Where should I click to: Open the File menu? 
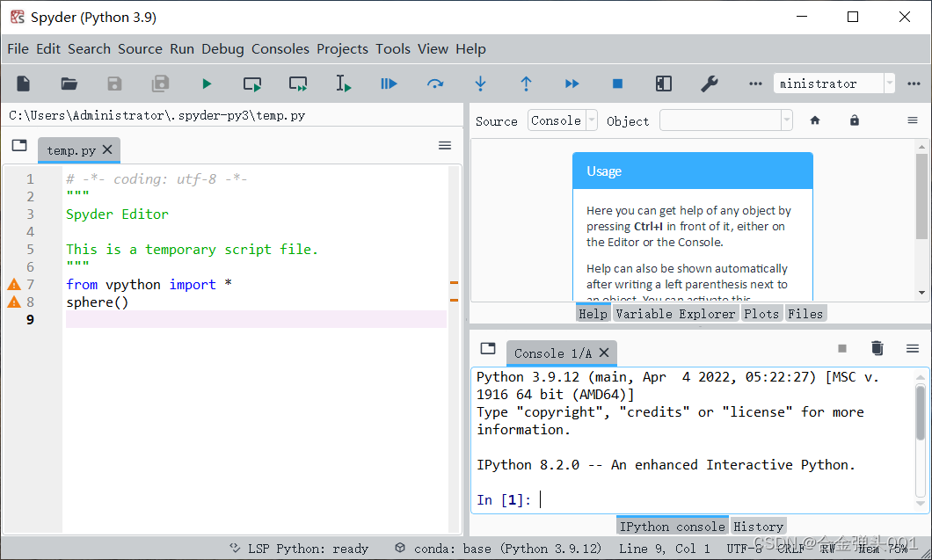(x=18, y=48)
